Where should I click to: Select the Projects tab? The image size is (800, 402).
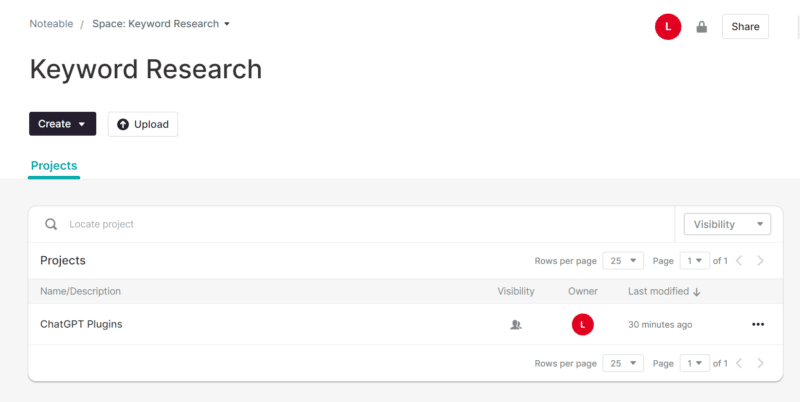(x=54, y=166)
